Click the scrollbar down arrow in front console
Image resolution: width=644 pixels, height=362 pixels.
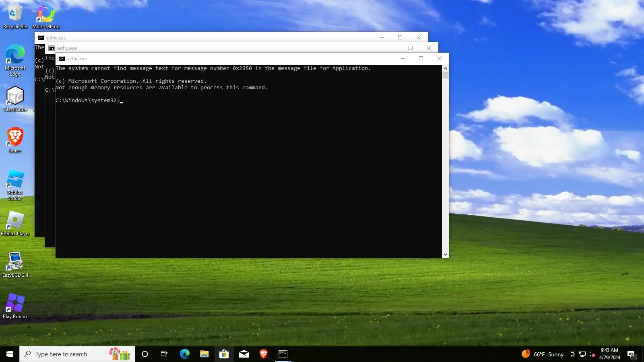coord(445,254)
